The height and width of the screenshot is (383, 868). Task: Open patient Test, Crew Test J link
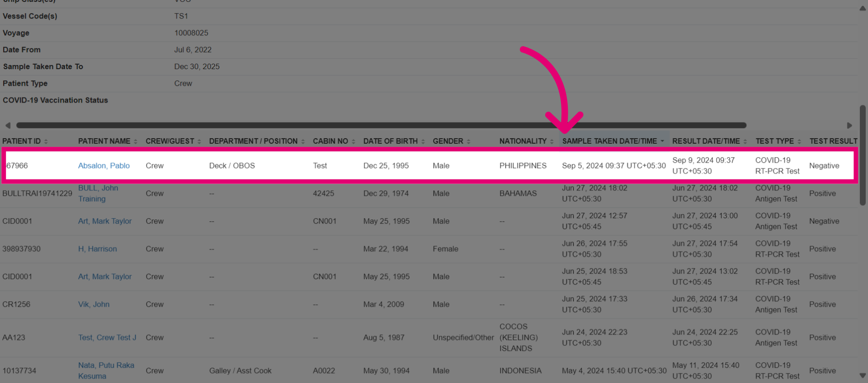(x=107, y=337)
